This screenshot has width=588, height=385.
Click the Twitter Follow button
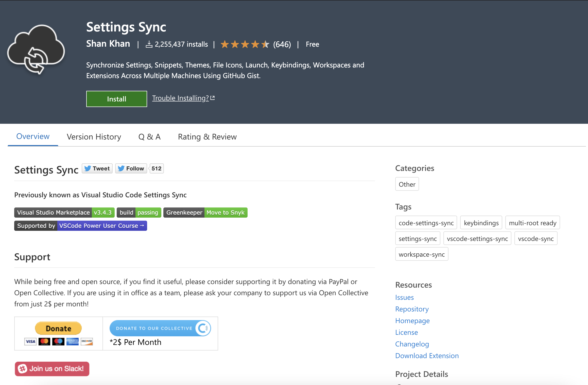(x=131, y=168)
